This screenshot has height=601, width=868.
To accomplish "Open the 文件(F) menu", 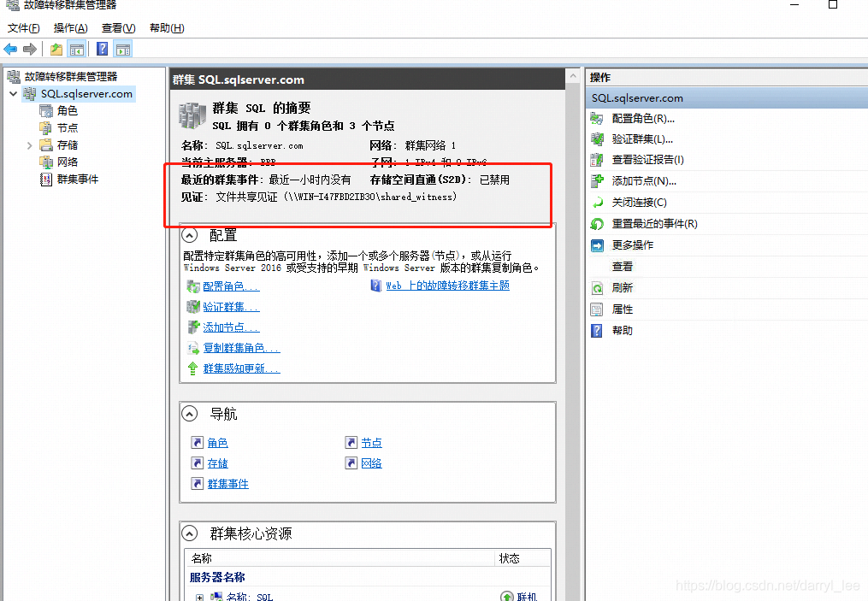I will click(24, 27).
